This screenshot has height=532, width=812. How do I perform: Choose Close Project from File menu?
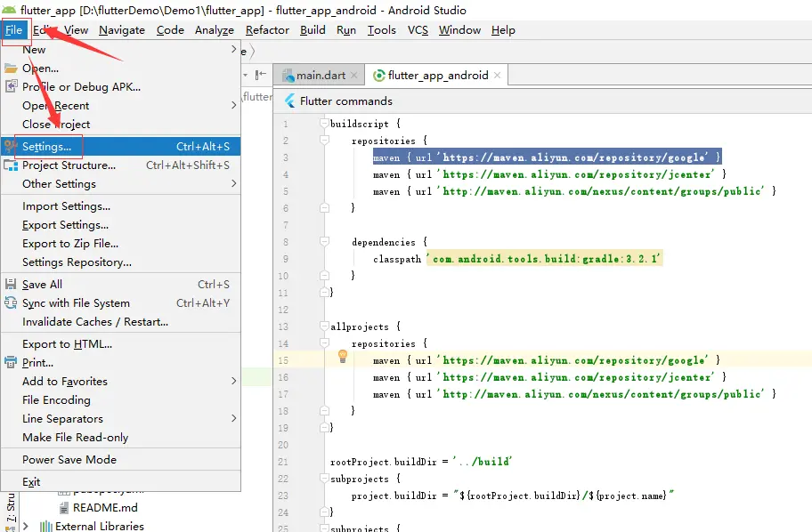tap(121, 125)
